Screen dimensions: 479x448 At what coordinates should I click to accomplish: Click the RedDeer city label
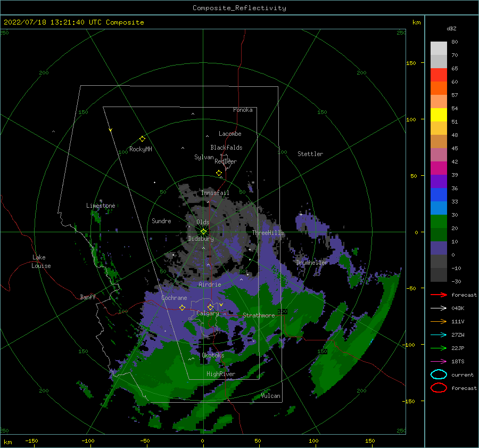(226, 161)
